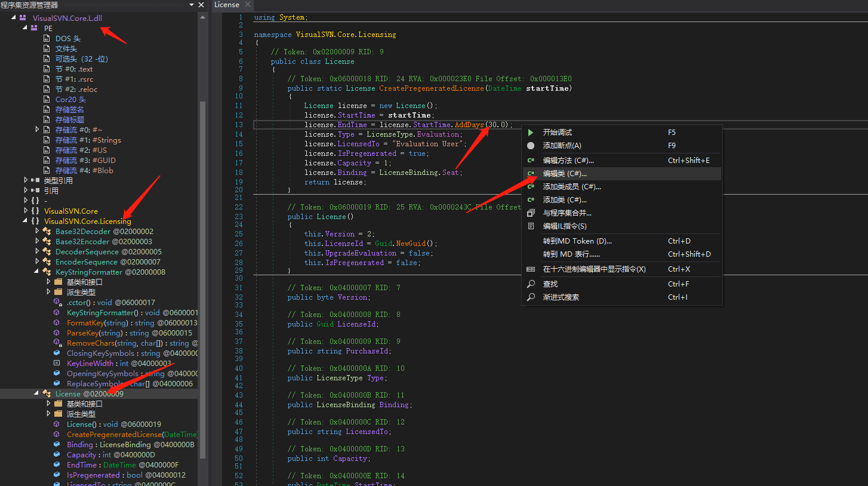The width and height of the screenshot is (868, 486).
Task: Close the License tab
Action: point(249,5)
